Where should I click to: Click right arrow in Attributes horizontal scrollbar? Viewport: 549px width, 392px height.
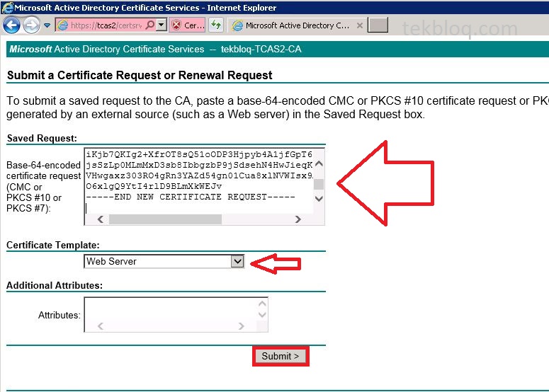click(242, 326)
